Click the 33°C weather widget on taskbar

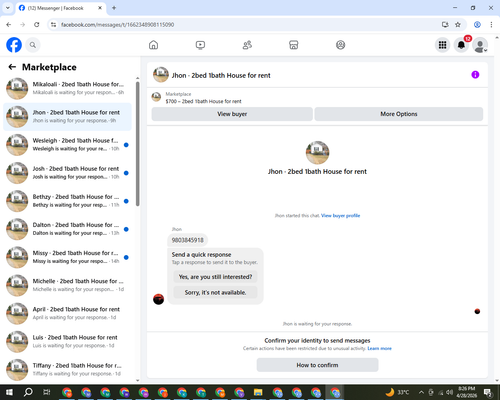[x=397, y=392]
